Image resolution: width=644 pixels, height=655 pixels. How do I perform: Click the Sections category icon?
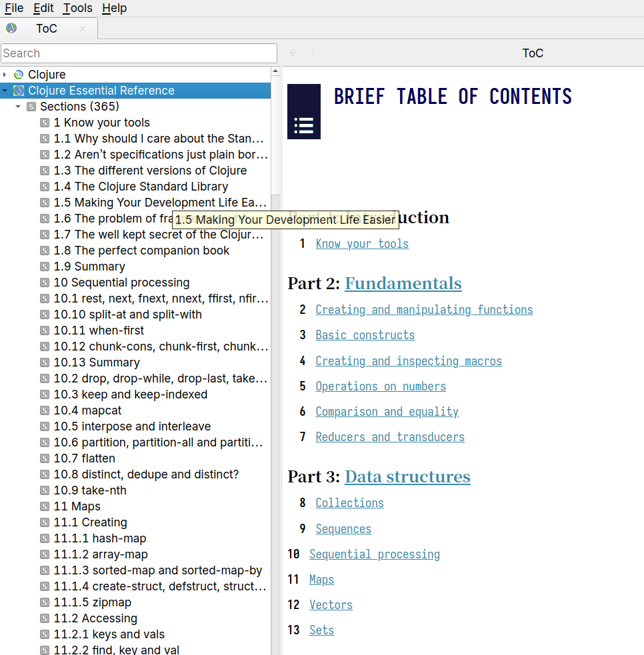pyautogui.click(x=31, y=107)
